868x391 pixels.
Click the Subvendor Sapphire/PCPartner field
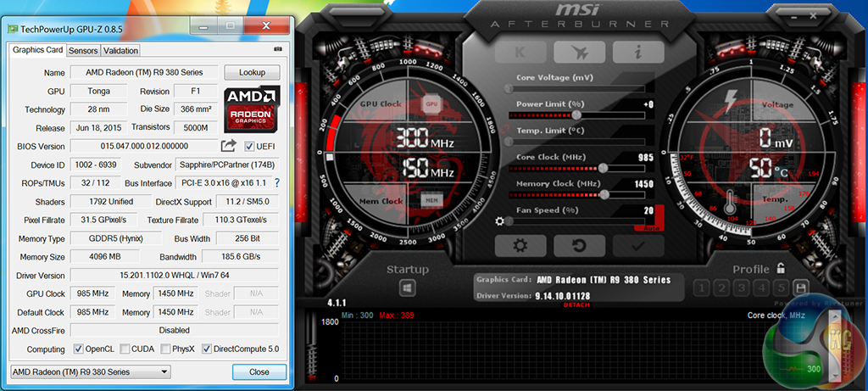[x=227, y=165]
